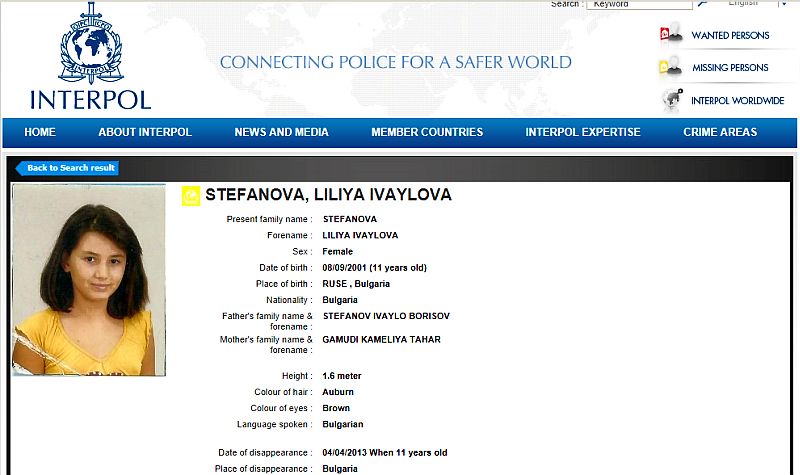Click the Interpol Worldwide globe icon
This screenshot has width=800, height=475.
click(672, 100)
